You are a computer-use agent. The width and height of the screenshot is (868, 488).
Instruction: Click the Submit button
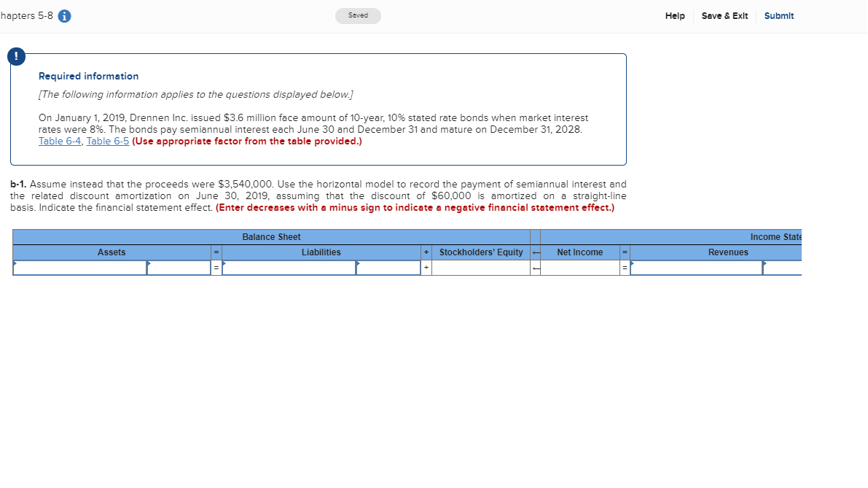[778, 15]
